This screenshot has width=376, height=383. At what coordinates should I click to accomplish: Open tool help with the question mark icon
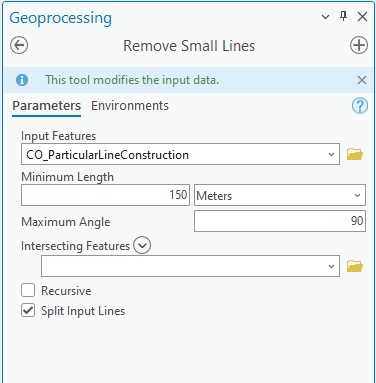click(360, 106)
